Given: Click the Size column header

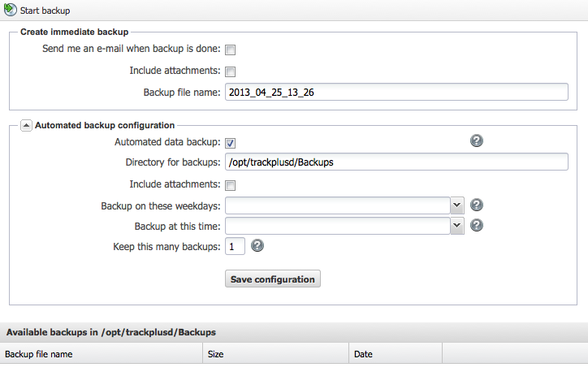Looking at the screenshot, I should pos(216,354).
